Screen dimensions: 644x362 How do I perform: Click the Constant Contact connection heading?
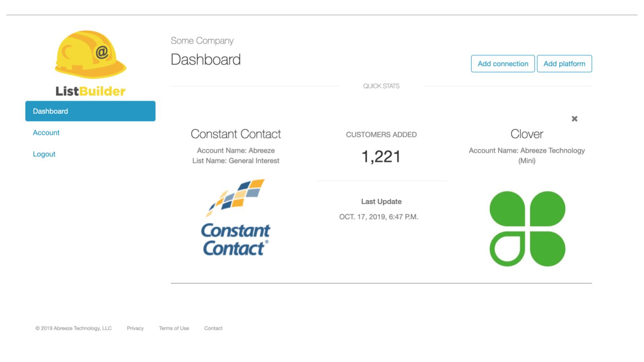click(x=235, y=134)
